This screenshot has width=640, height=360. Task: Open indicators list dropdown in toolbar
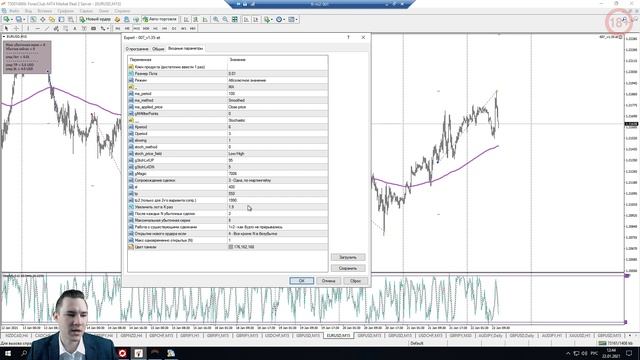[268, 19]
